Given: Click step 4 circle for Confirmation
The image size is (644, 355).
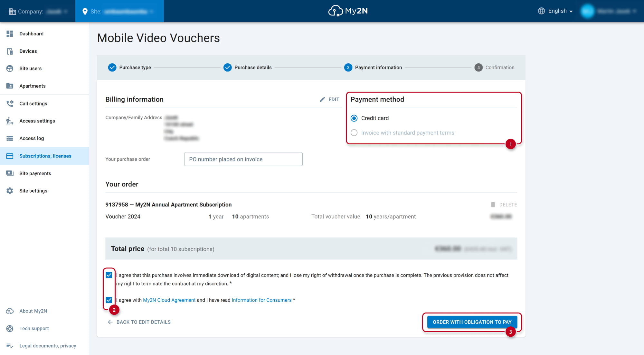Looking at the screenshot, I should coord(478,68).
